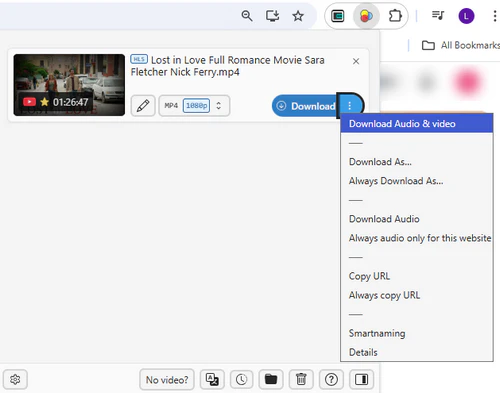
Task: Click the HLS badge next to the title
Action: (x=139, y=59)
